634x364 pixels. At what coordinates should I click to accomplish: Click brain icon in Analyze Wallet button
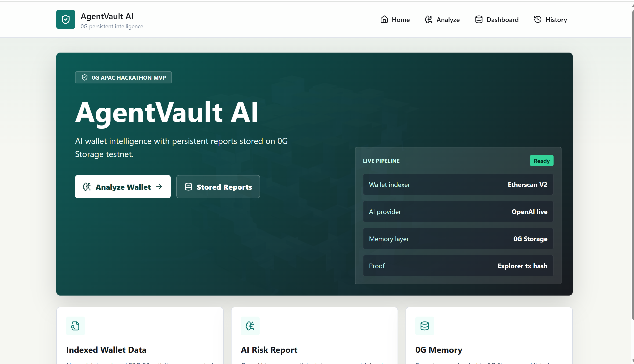[x=87, y=187]
